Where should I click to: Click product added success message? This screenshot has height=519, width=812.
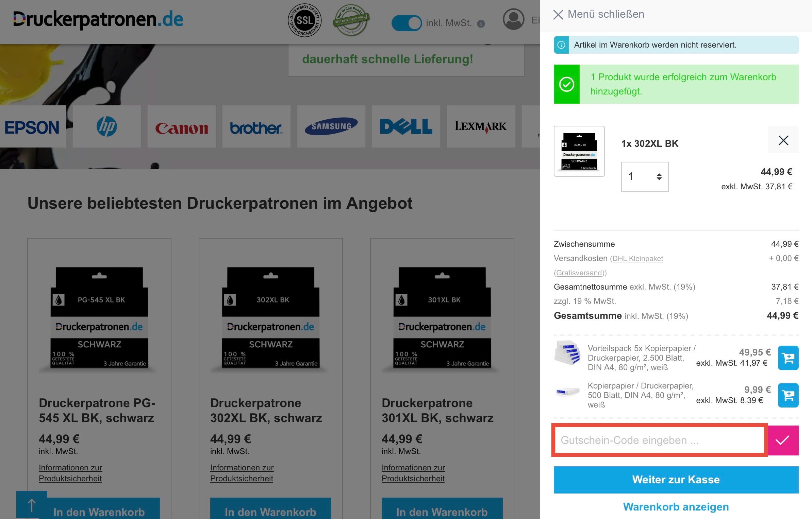[676, 84]
